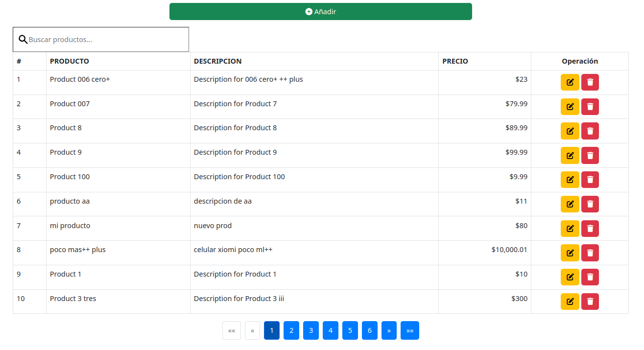Delete the Product 8 row

click(590, 131)
